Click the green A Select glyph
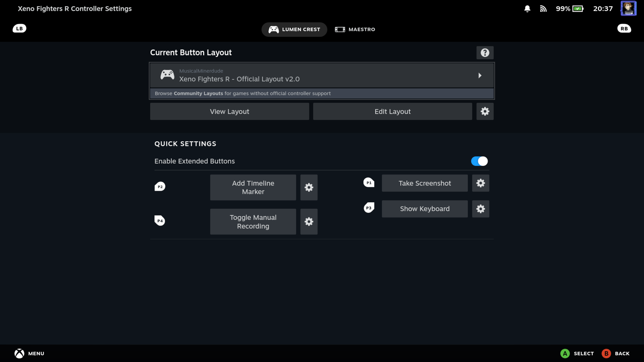This screenshot has width=644, height=362. (565, 353)
